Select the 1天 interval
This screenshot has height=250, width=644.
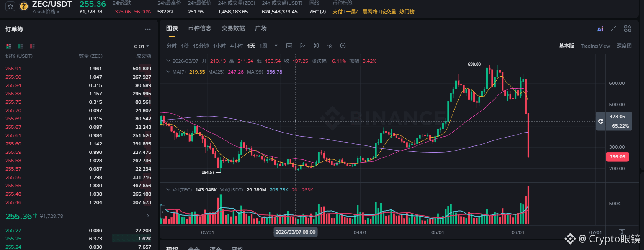tap(251, 46)
